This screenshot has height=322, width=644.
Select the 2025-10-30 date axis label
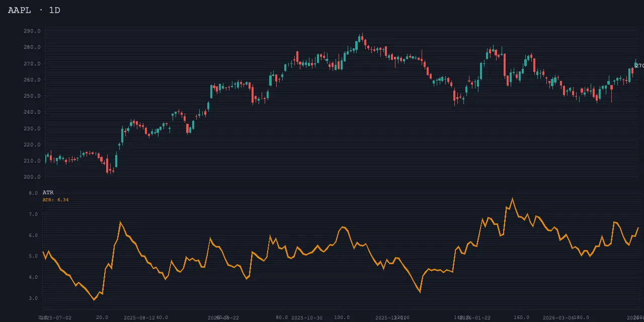[307, 318]
